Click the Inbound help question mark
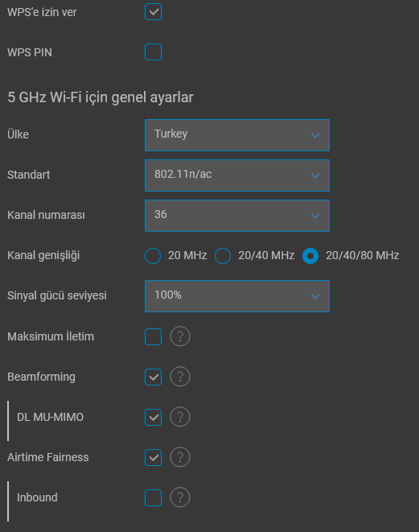This screenshot has height=532, width=419. click(x=180, y=497)
